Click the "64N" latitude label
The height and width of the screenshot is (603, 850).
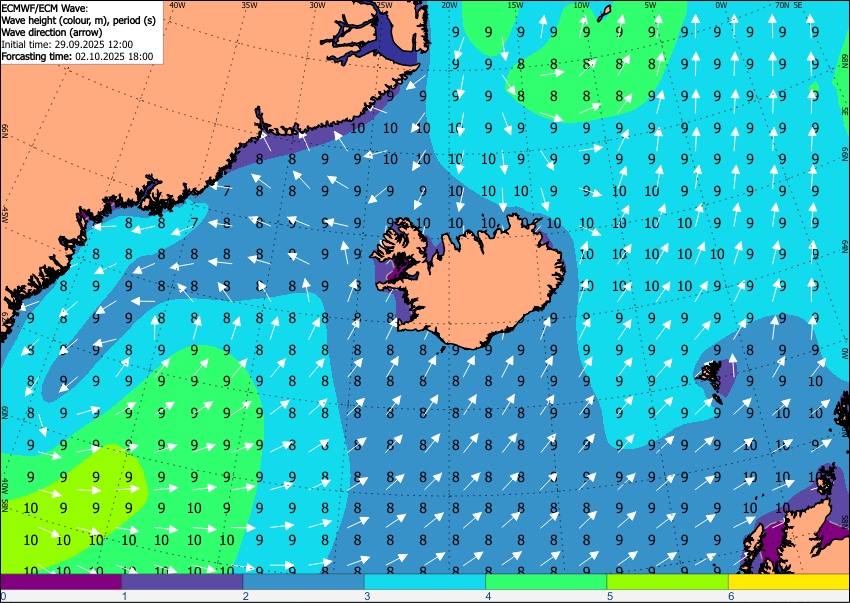point(845,245)
